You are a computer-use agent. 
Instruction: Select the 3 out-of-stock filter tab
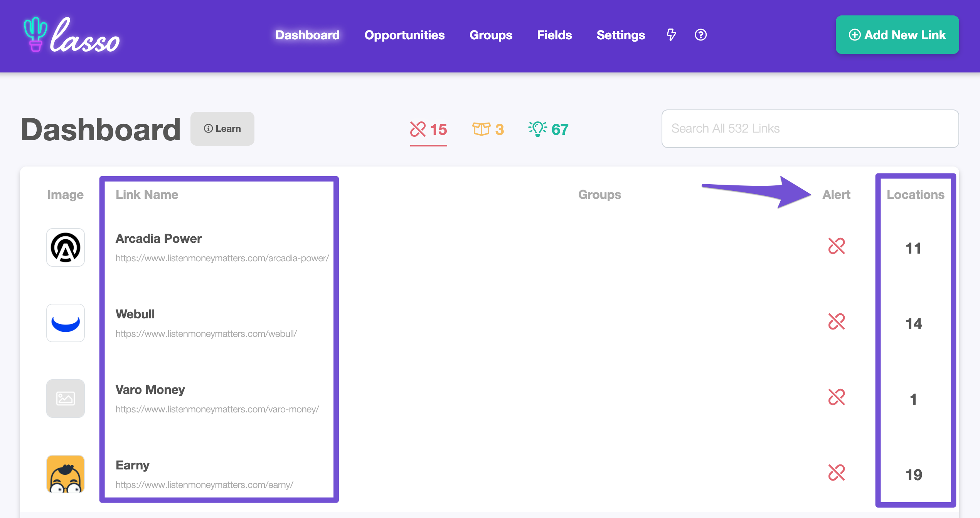[488, 129]
